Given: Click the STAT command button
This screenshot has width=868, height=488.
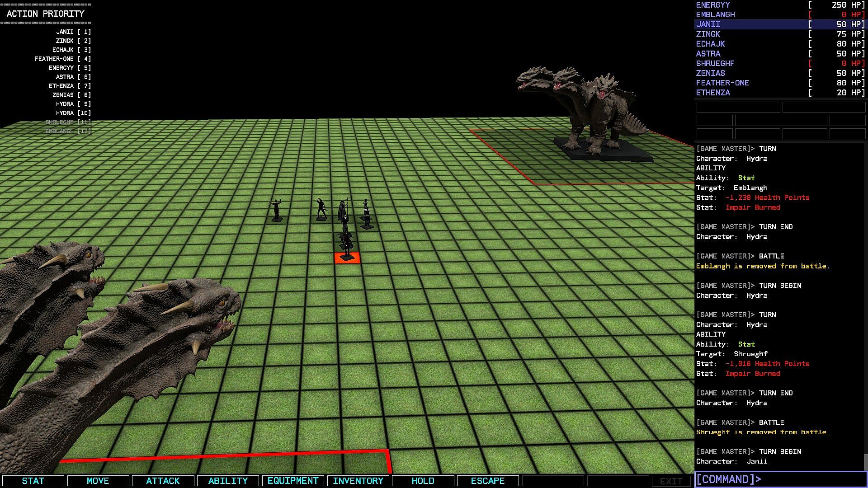Looking at the screenshot, I should pos(33,481).
